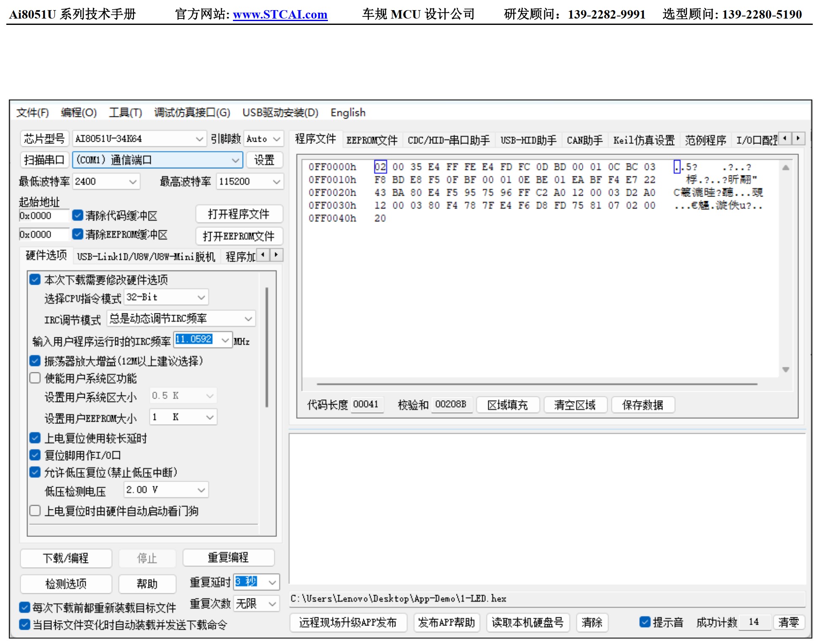Click right arrow next to 程序加 tab
Viewport: 825px width, 644px height.
[x=276, y=255]
